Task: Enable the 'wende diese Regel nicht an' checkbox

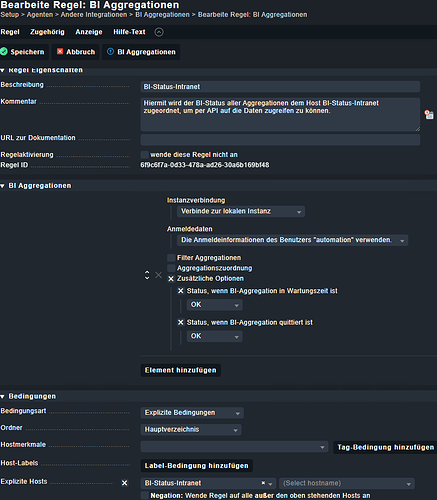Action: 144,155
